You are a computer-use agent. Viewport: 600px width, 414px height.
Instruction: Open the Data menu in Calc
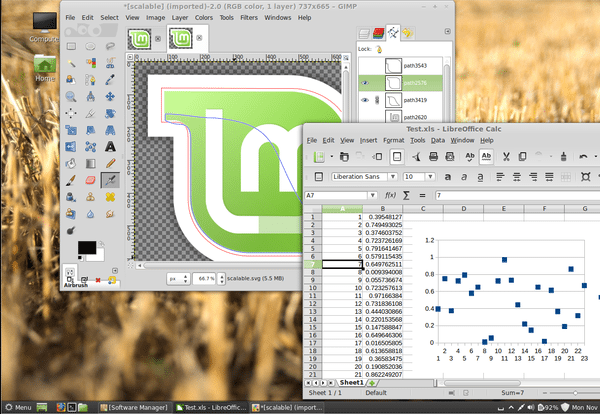coord(438,140)
